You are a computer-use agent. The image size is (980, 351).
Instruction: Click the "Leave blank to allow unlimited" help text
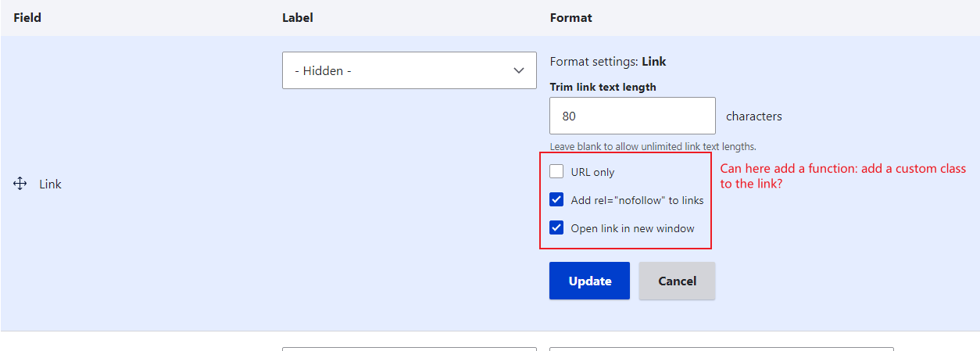[653, 146]
